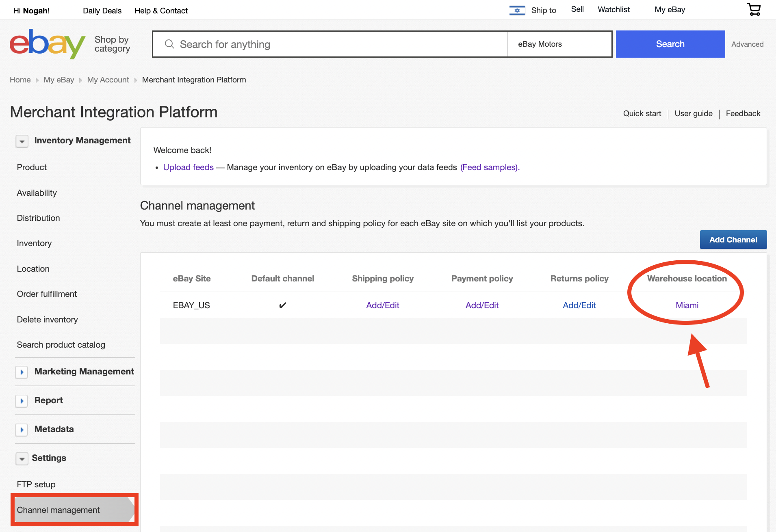This screenshot has width=776, height=532.
Task: Click the eBay Site column header
Action: pos(192,279)
